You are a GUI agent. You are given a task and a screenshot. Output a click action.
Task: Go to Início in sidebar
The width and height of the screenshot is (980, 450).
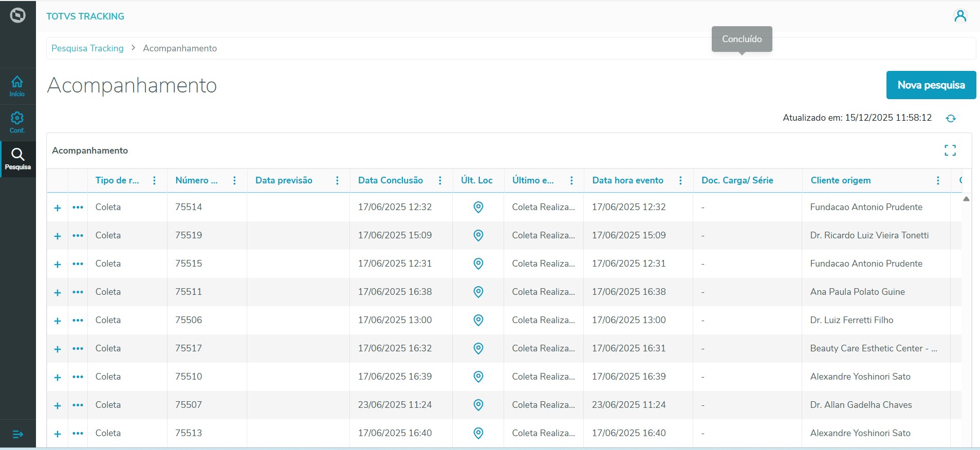17,86
